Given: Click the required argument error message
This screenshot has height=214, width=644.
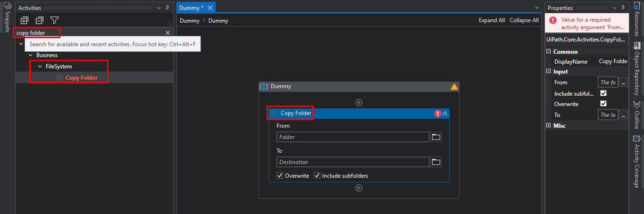Looking at the screenshot, I should coord(593,24).
